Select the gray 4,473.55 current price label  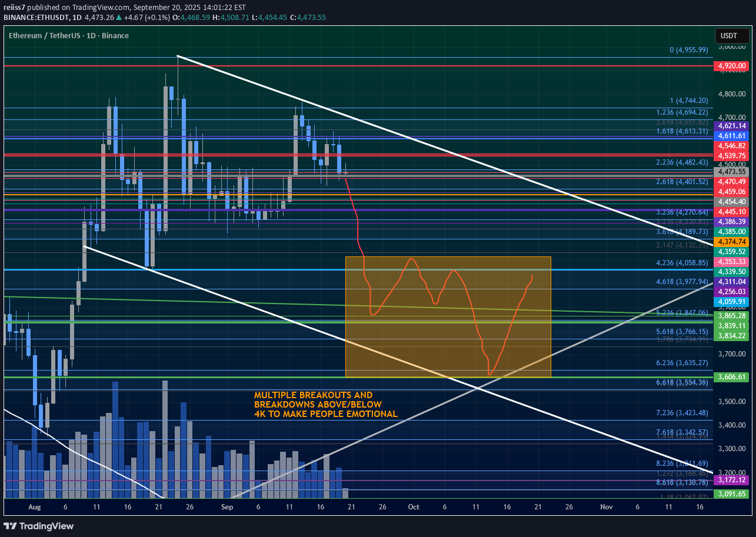click(x=731, y=172)
